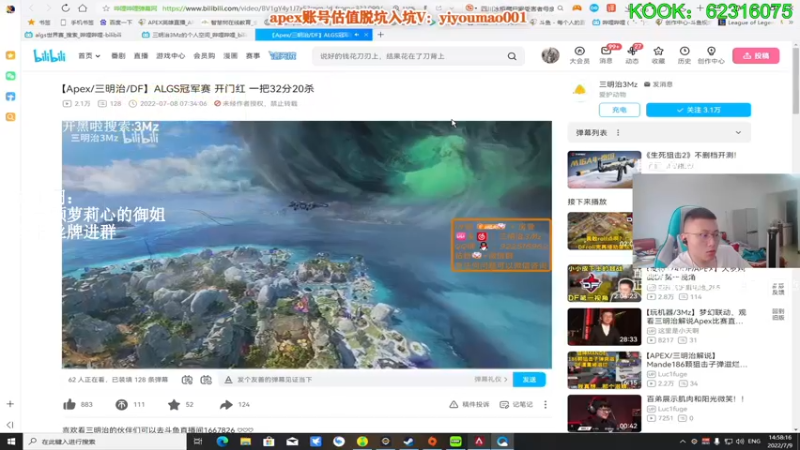Open 动态 feed icon

tap(632, 55)
